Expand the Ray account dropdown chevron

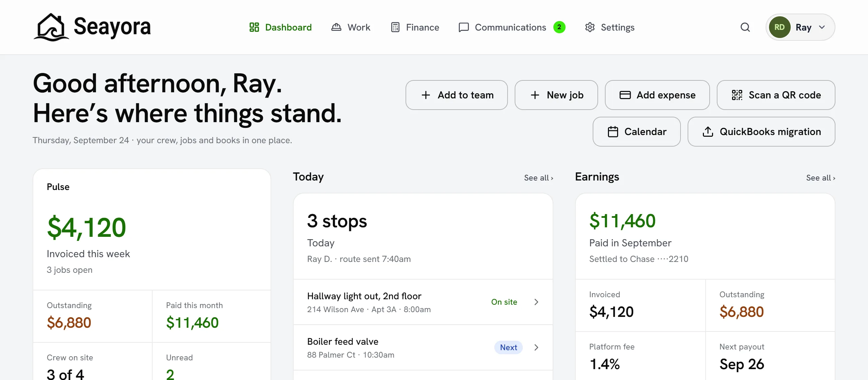[822, 27]
